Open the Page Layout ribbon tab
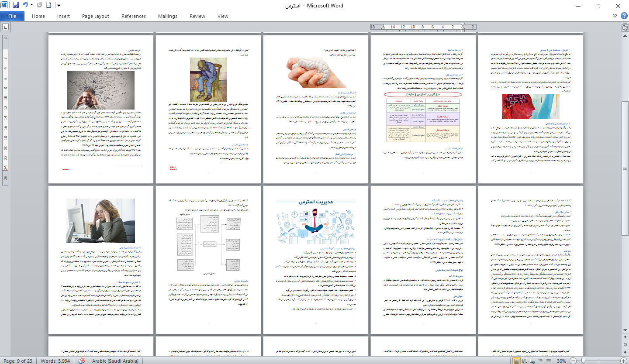 [x=96, y=16]
